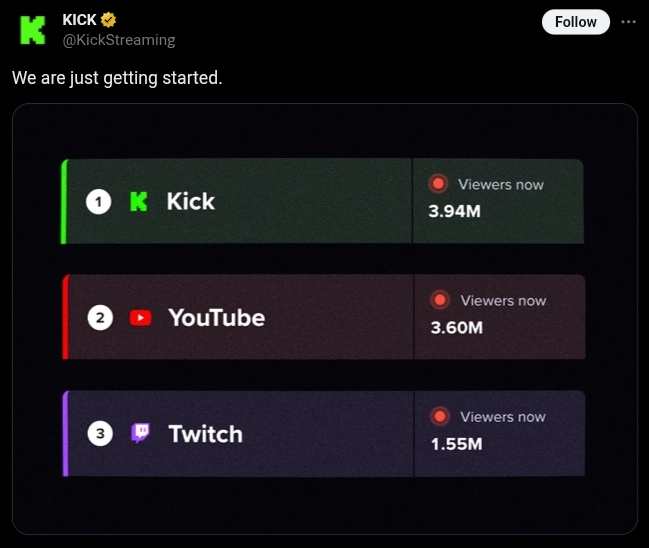This screenshot has height=548, width=649.
Task: Open the three-dot more options menu
Action: tap(628, 21)
